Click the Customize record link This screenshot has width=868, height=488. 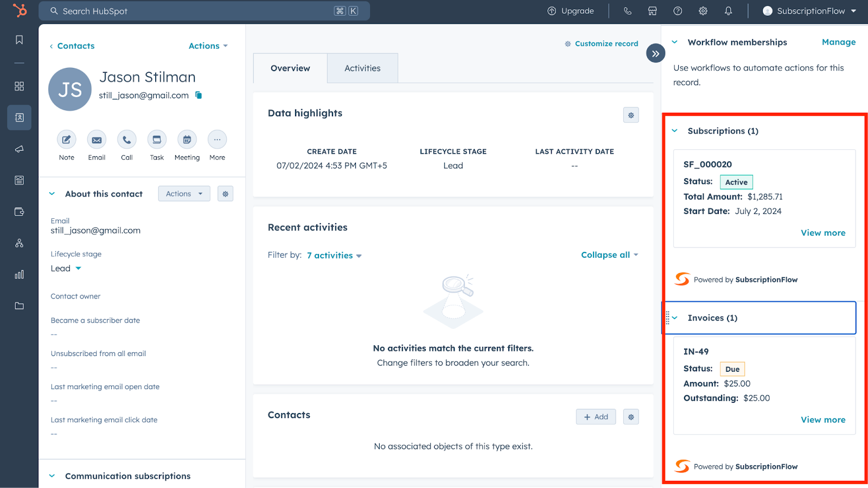[x=601, y=43]
